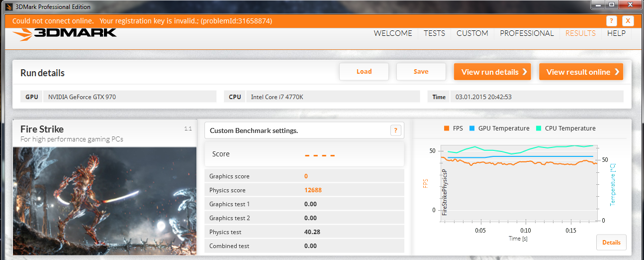Click the Fire Strike title
Screen dimensions: 644x260
(x=42, y=129)
